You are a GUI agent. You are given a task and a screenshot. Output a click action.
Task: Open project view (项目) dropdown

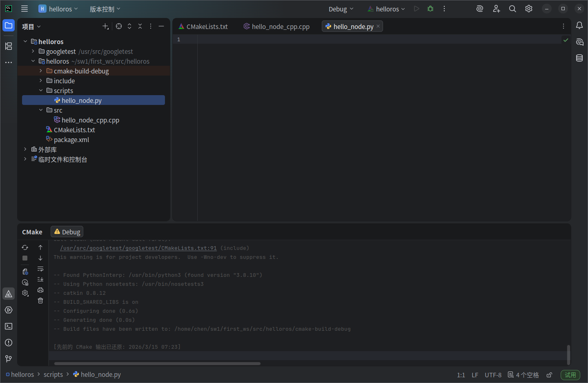point(31,27)
